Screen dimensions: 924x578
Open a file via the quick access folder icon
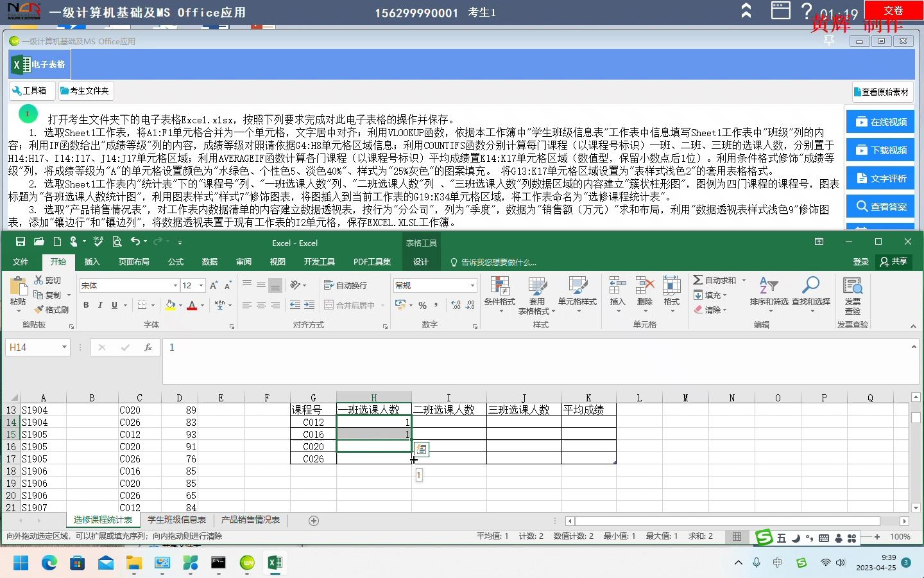click(x=39, y=242)
